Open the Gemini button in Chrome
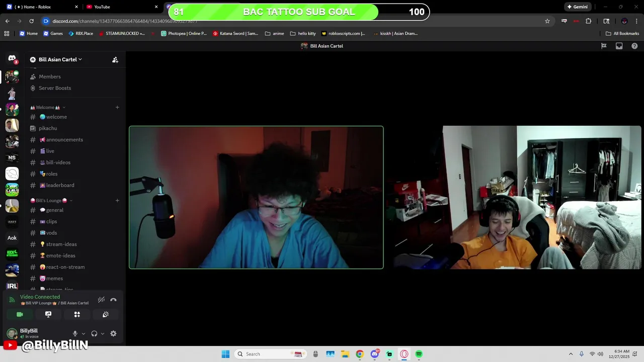 [x=578, y=7]
